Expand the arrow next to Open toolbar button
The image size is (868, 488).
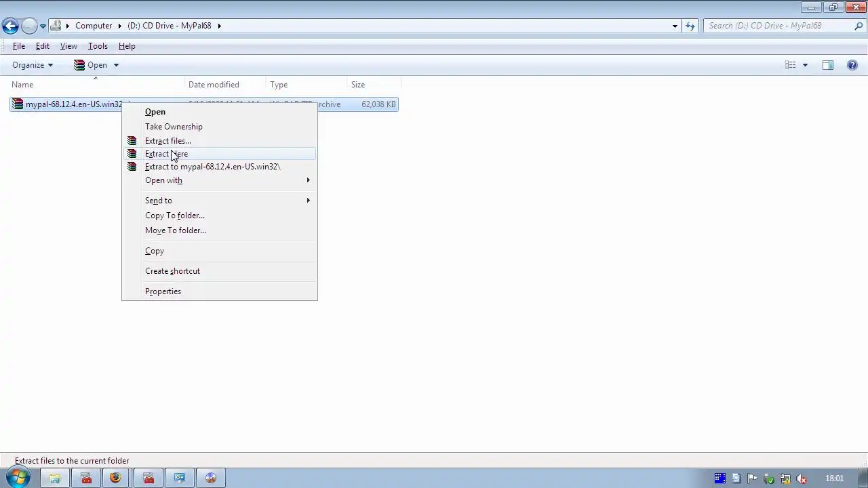coord(116,65)
